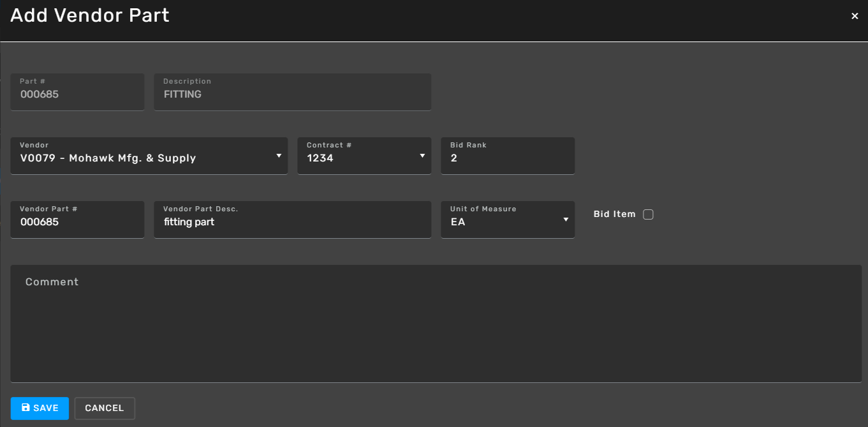Open the Contract # dropdown arrow
Viewport: 868px width, 427px height.
[422, 156]
